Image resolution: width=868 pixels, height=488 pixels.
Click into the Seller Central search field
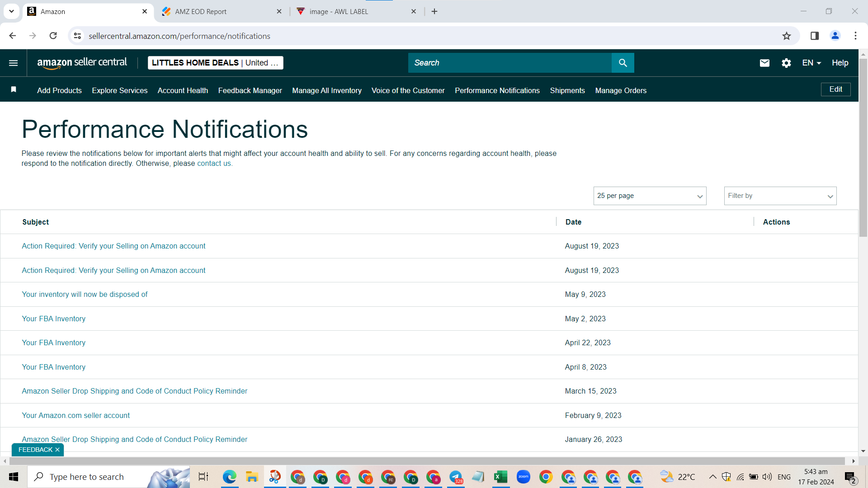point(509,63)
